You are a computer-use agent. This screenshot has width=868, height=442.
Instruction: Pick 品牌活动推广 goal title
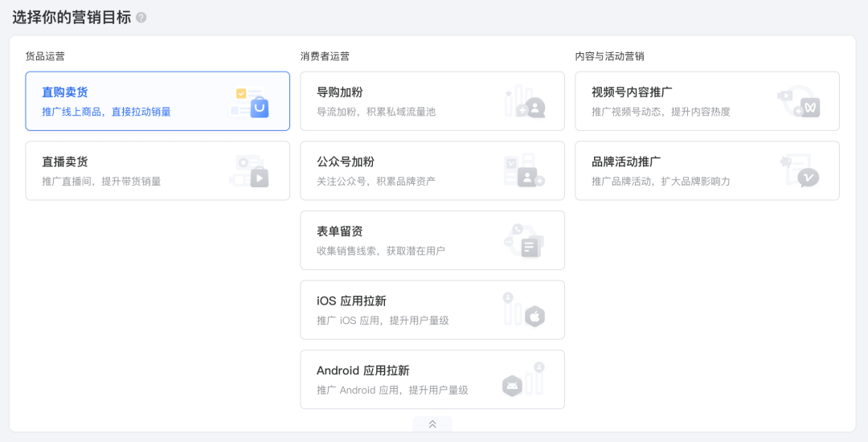(626, 162)
